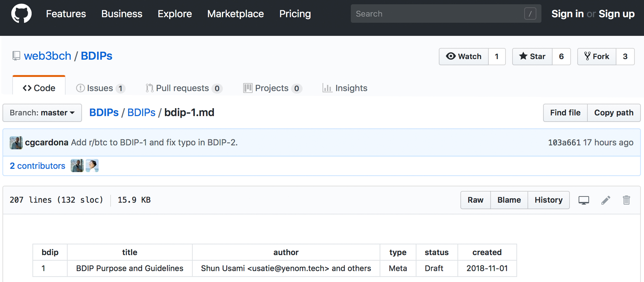Open the Insights tab
The width and height of the screenshot is (644, 282).
tap(345, 88)
